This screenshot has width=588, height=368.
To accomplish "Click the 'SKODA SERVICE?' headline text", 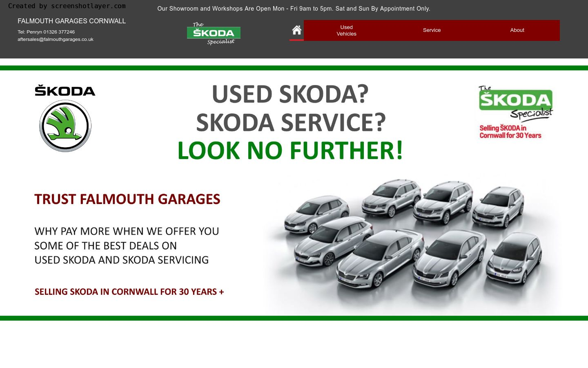I will 291,122.
